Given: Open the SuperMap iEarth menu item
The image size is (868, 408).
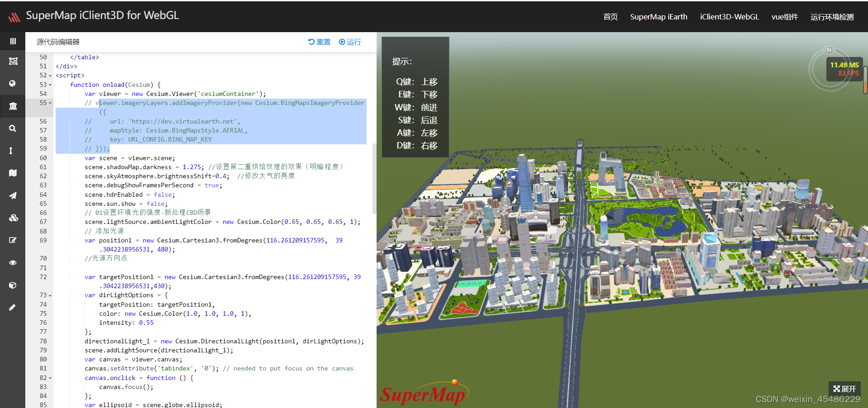Looking at the screenshot, I should pyautogui.click(x=658, y=17).
